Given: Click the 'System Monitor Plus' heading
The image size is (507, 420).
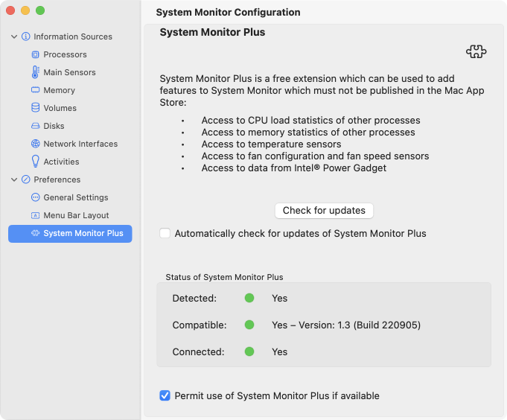Looking at the screenshot, I should pyautogui.click(x=212, y=32).
